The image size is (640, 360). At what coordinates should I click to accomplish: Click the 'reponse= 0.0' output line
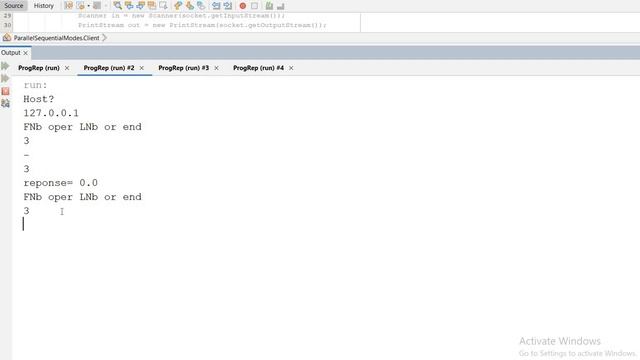tap(60, 183)
